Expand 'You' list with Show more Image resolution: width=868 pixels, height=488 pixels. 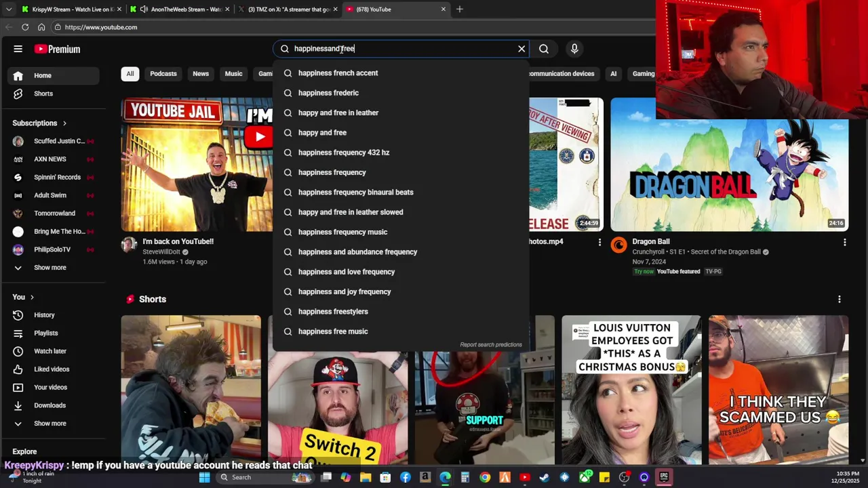[53, 424]
